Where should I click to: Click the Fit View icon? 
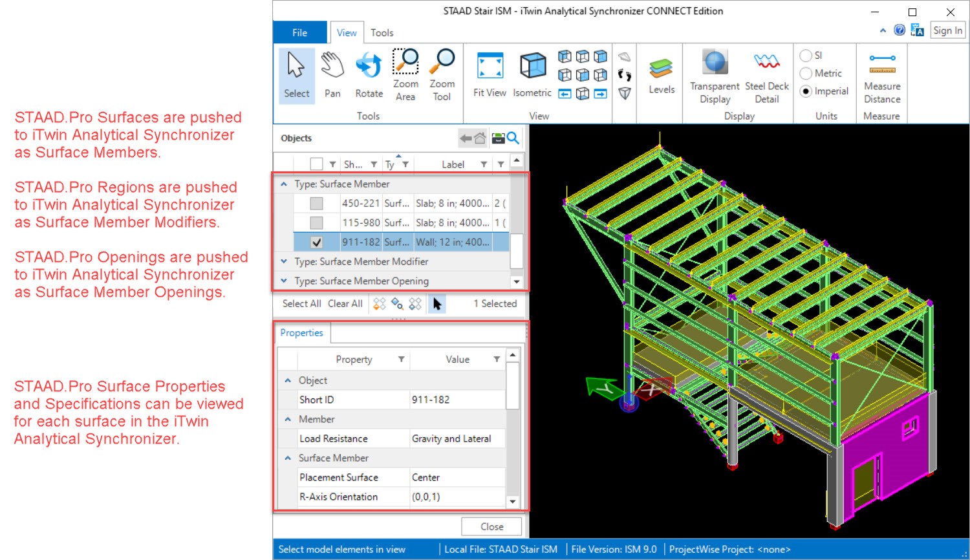point(490,76)
